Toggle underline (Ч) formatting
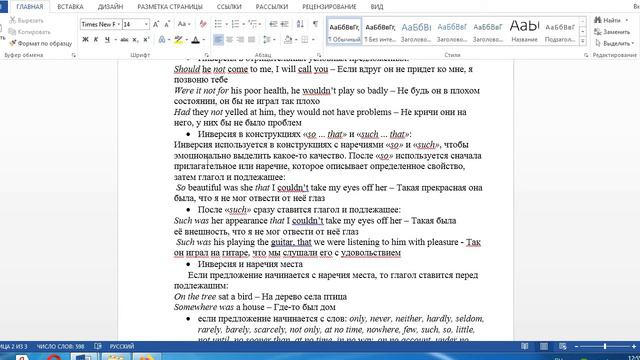Image resolution: width=640 pixels, height=360 pixels. pos(107,40)
